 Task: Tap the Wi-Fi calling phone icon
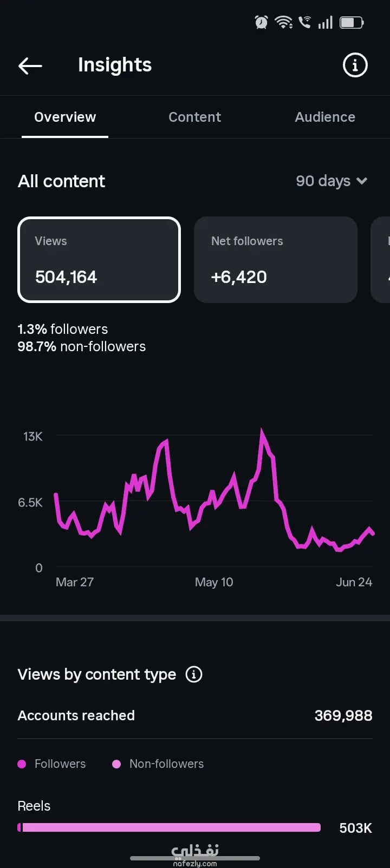305,22
